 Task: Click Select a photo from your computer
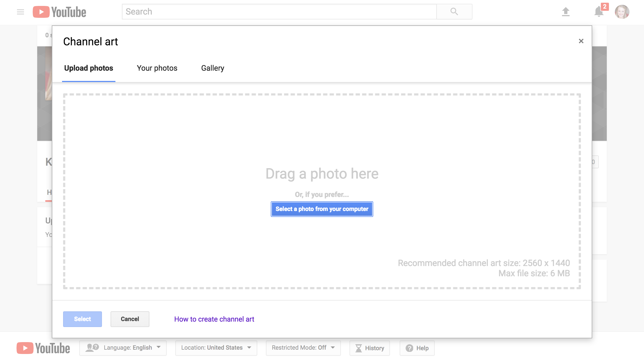pos(322,209)
